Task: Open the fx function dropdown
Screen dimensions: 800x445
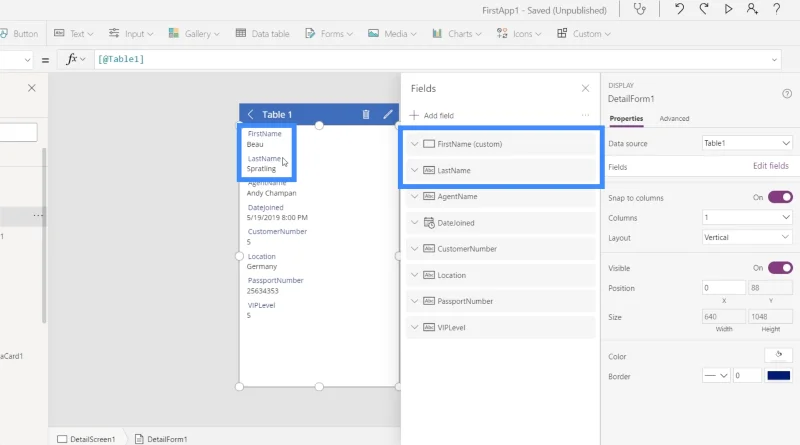Action: coord(76,59)
